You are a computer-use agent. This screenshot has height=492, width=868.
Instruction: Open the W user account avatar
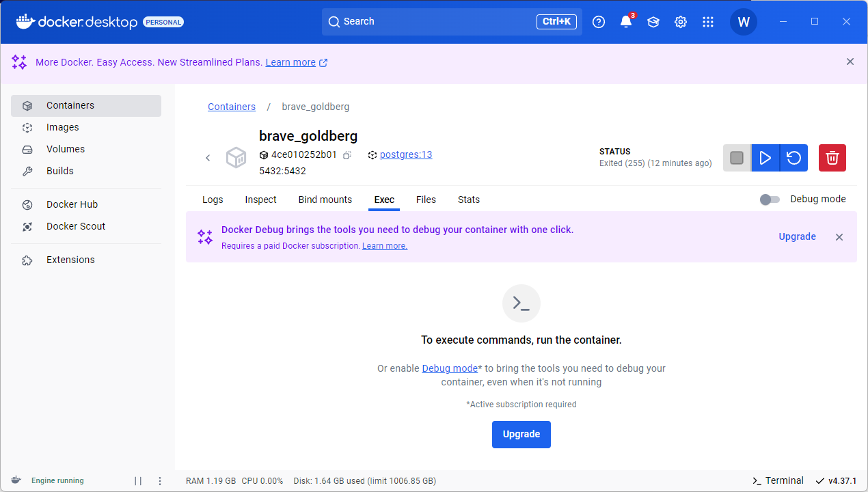click(x=744, y=22)
